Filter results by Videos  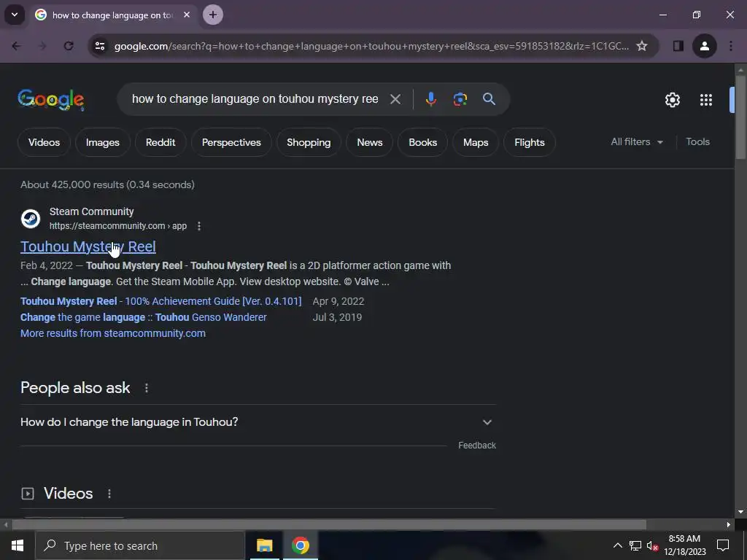[44, 142]
